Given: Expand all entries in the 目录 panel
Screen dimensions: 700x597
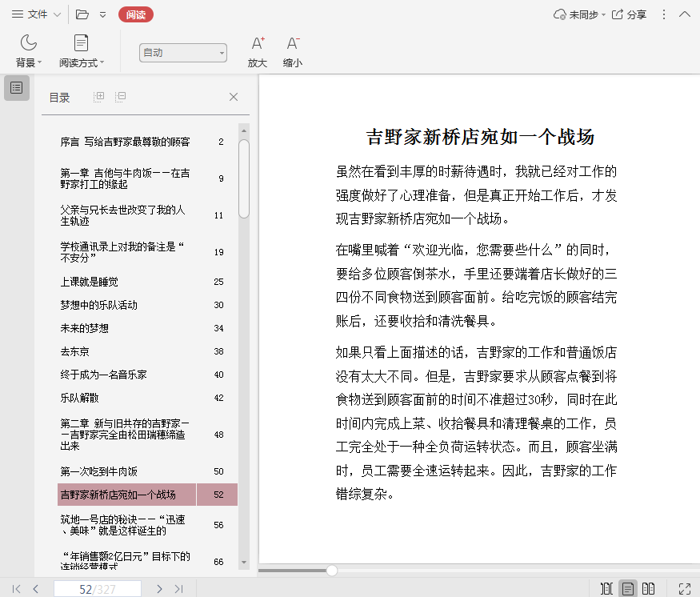Looking at the screenshot, I should [x=99, y=97].
